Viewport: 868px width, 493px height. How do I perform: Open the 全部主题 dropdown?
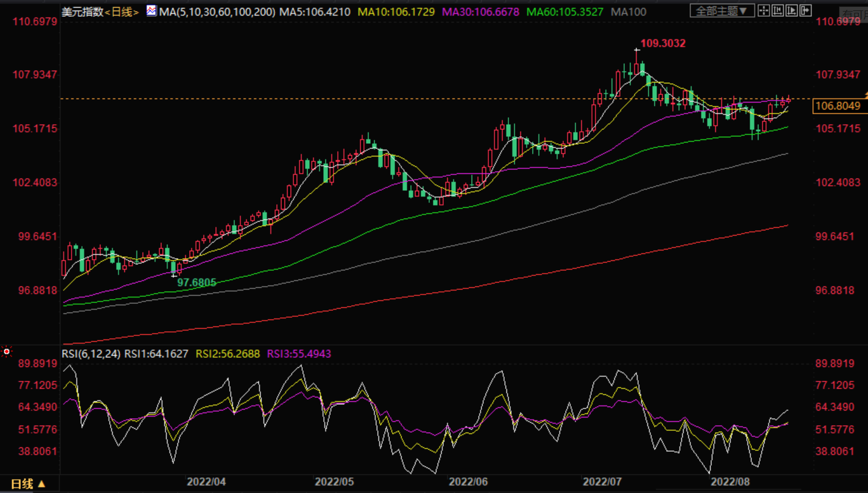pos(721,11)
